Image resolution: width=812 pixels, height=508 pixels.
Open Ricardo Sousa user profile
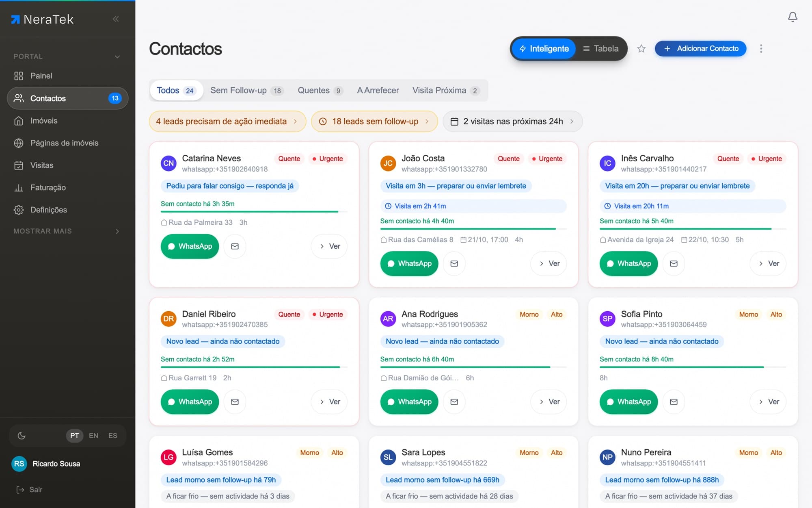coord(46,464)
